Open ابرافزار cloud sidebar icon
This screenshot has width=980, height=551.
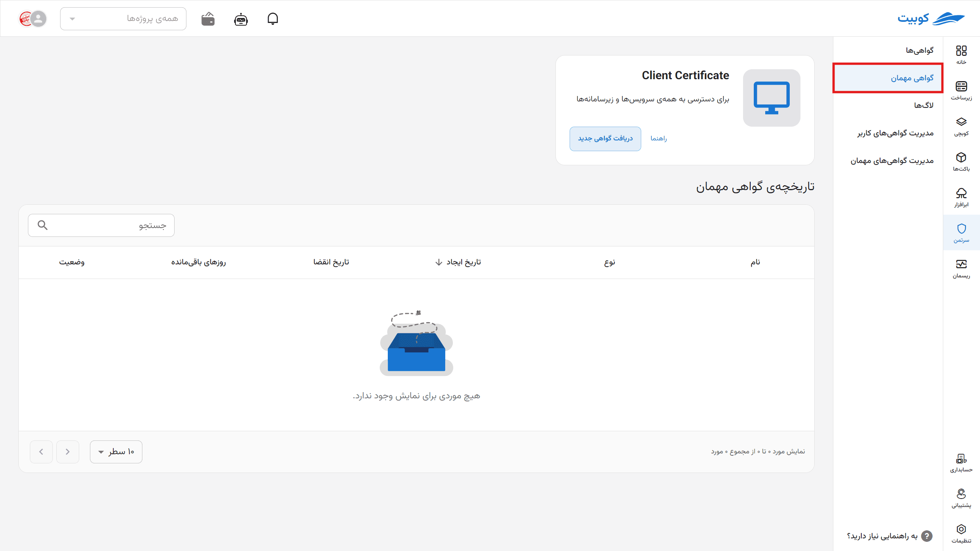point(961,197)
